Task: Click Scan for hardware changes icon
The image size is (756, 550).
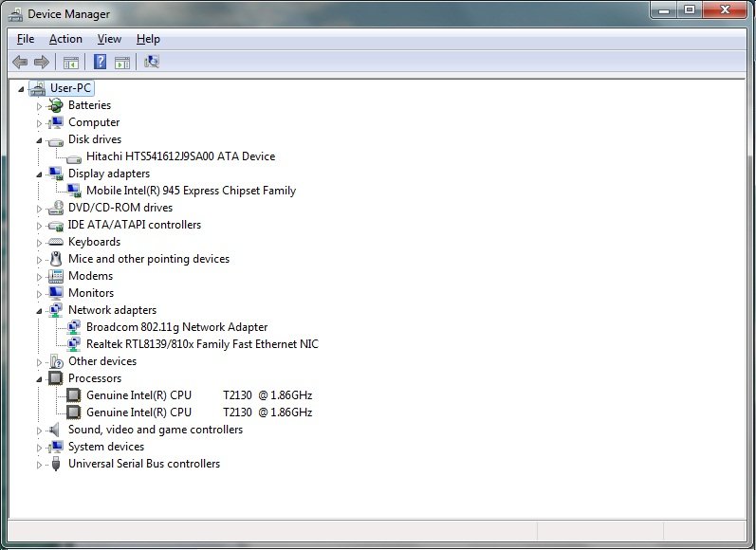Action: [x=151, y=63]
